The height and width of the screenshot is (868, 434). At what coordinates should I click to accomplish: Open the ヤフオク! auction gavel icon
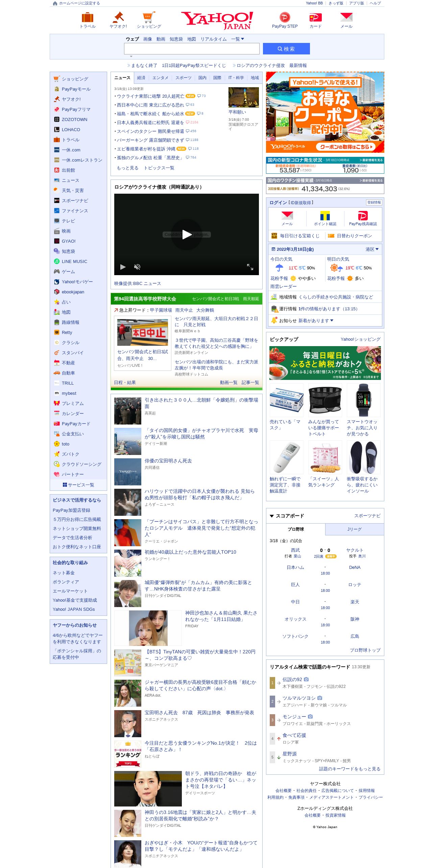coord(118,17)
